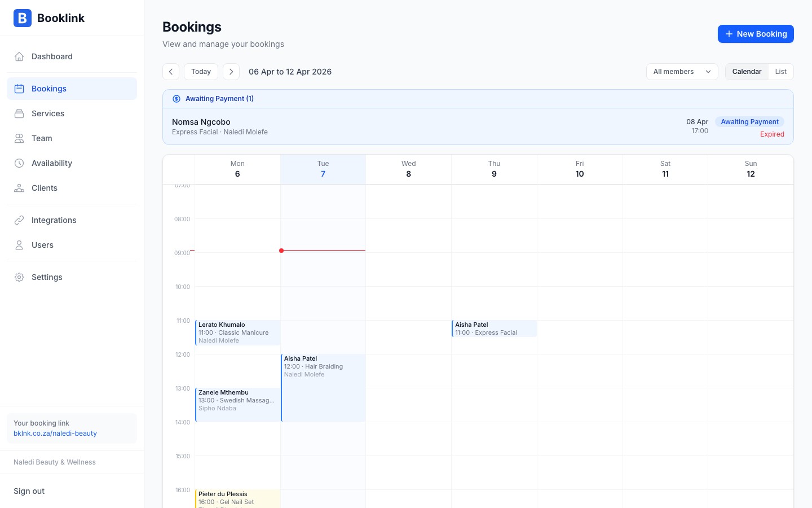Switch to Calendar view
812x508 pixels.
click(747, 72)
